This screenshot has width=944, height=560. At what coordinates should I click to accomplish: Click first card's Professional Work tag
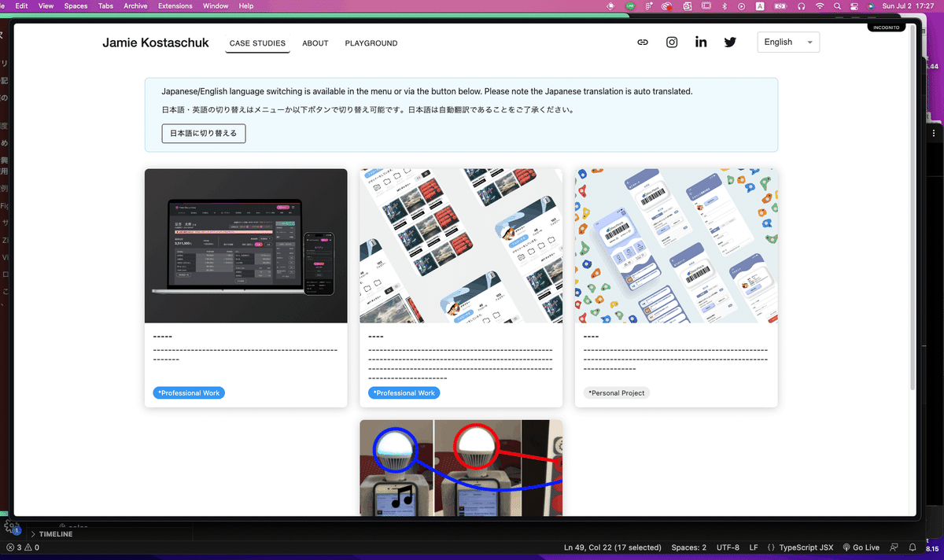[x=189, y=392]
